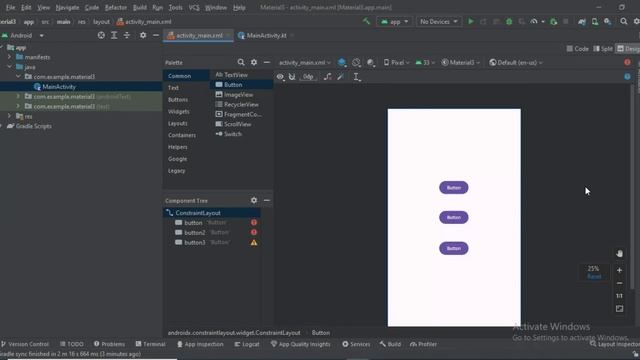This screenshot has height=360, width=640.
Task: Open the Problems tool window
Action: point(109,344)
